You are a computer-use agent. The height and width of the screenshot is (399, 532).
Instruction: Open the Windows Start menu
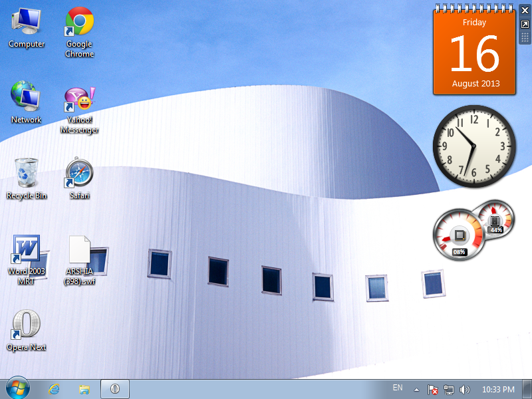point(18,388)
